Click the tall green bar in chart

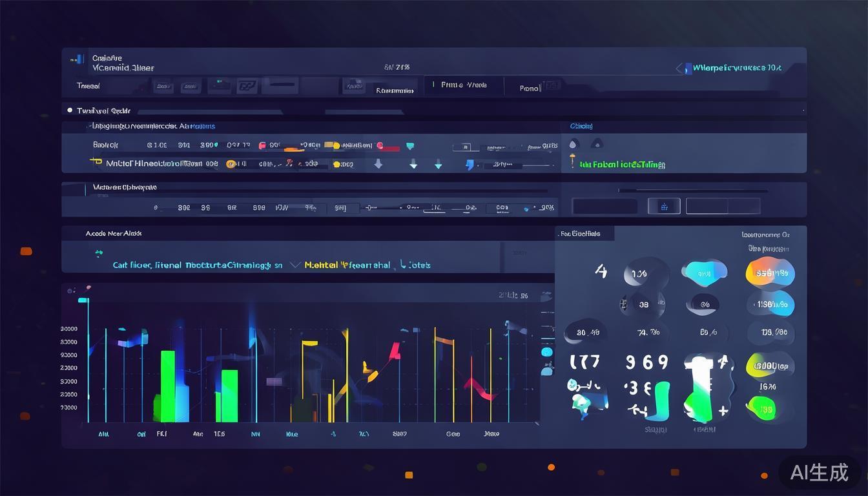coord(168,386)
